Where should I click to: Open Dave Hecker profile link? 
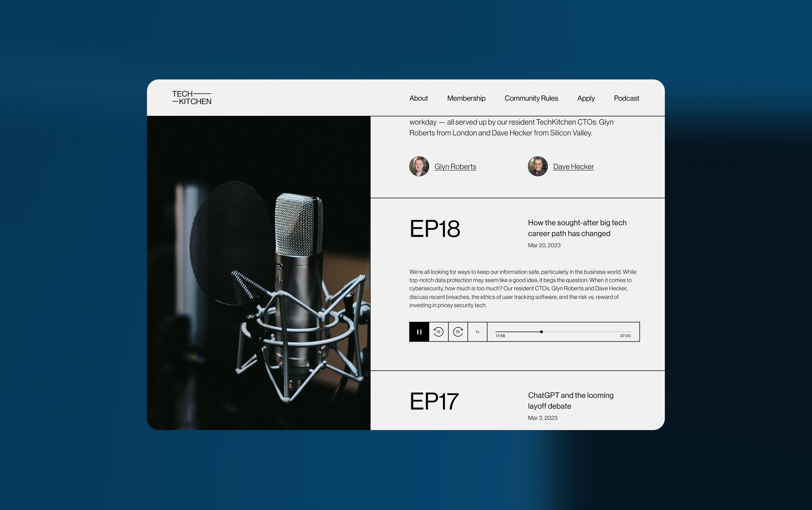(x=573, y=167)
